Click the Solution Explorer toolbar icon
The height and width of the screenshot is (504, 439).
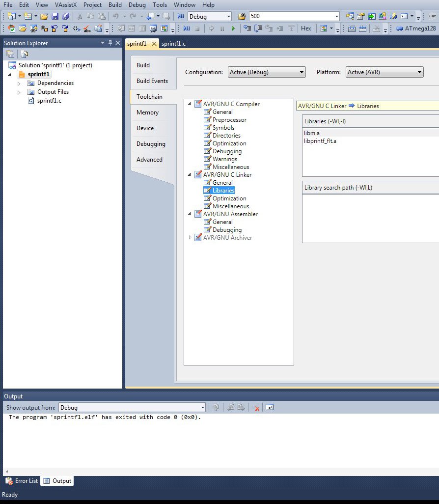[x=350, y=16]
